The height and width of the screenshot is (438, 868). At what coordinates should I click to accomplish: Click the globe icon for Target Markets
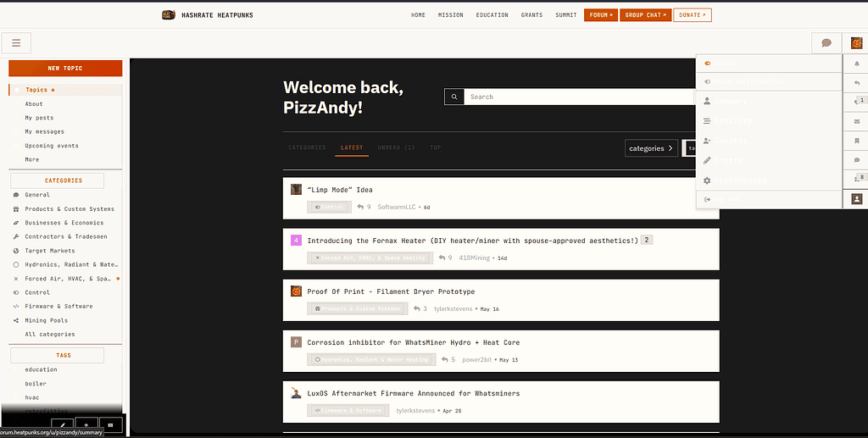coord(16,251)
